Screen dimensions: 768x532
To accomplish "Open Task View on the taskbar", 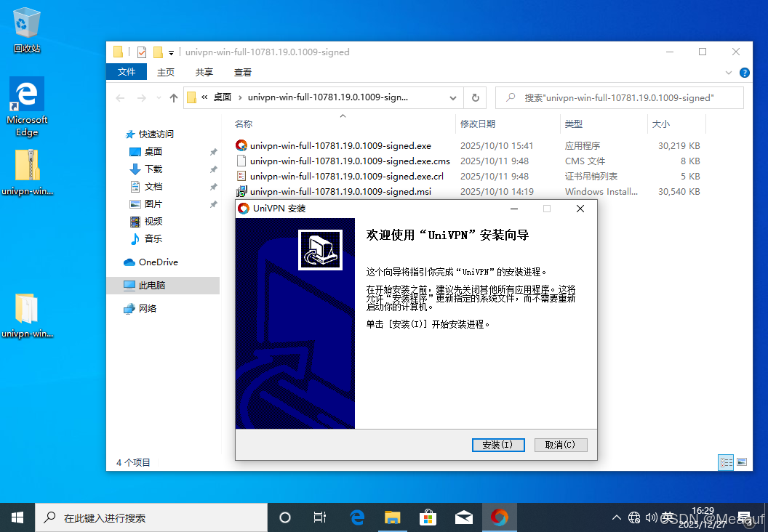I will pos(320,517).
